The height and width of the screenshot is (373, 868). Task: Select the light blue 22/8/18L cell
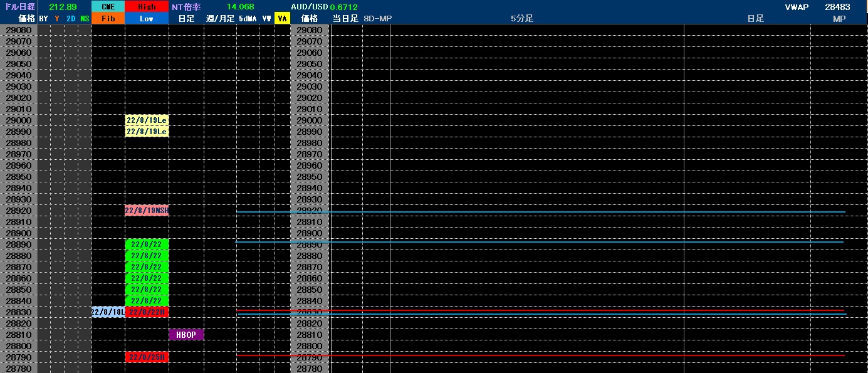pos(108,312)
